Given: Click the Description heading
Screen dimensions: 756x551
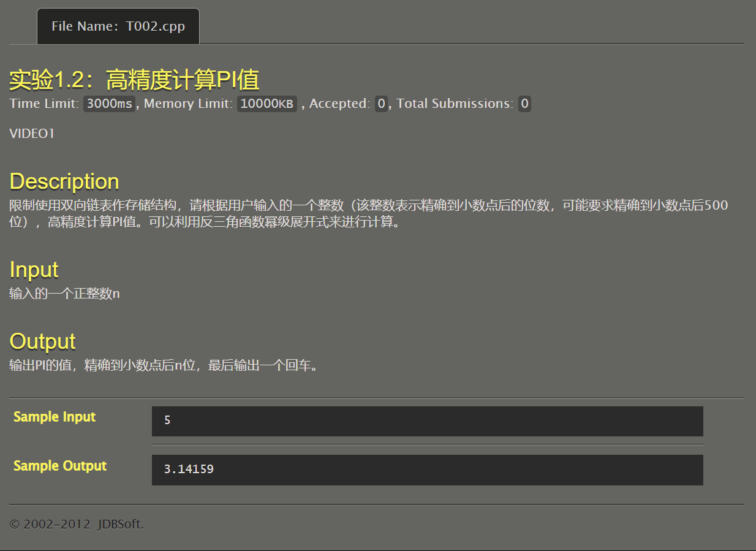Looking at the screenshot, I should click(64, 181).
